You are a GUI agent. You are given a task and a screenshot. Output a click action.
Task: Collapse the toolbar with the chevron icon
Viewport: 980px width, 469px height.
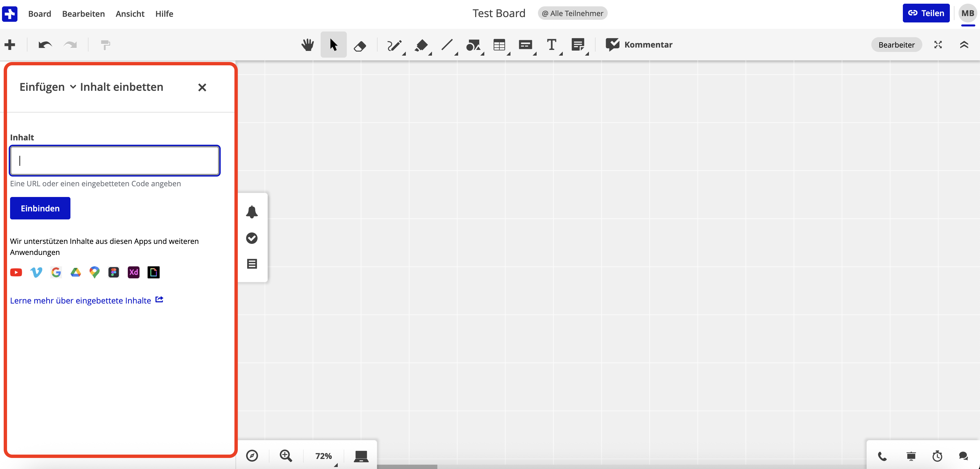(964, 45)
